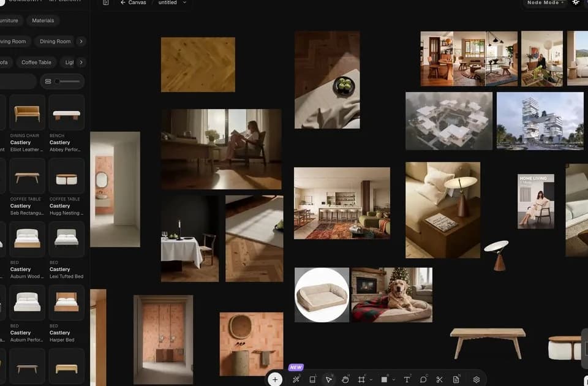Open the Node Mode dropdown

click(545, 2)
